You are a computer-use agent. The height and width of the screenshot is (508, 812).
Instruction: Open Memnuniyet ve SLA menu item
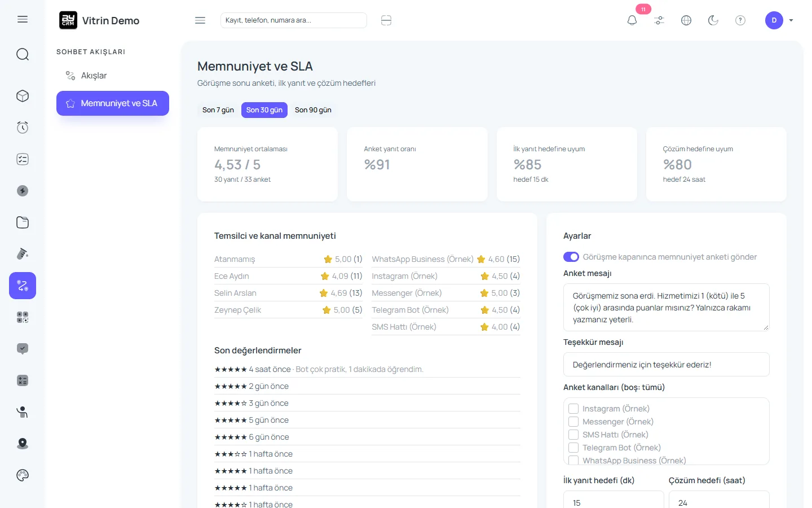tap(113, 103)
